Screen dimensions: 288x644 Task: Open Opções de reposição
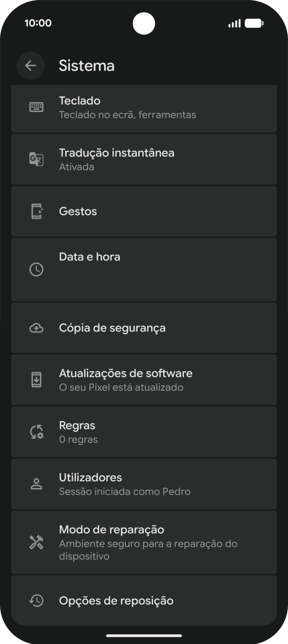point(143,601)
